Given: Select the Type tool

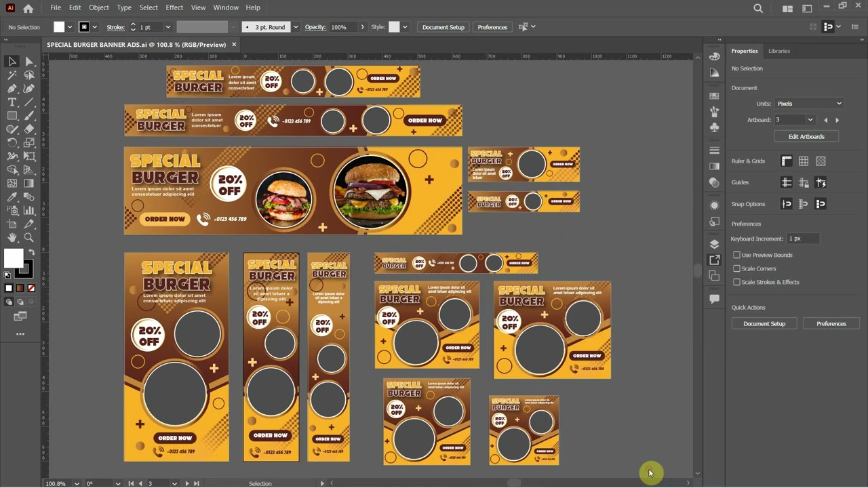Looking at the screenshot, I should [x=12, y=102].
